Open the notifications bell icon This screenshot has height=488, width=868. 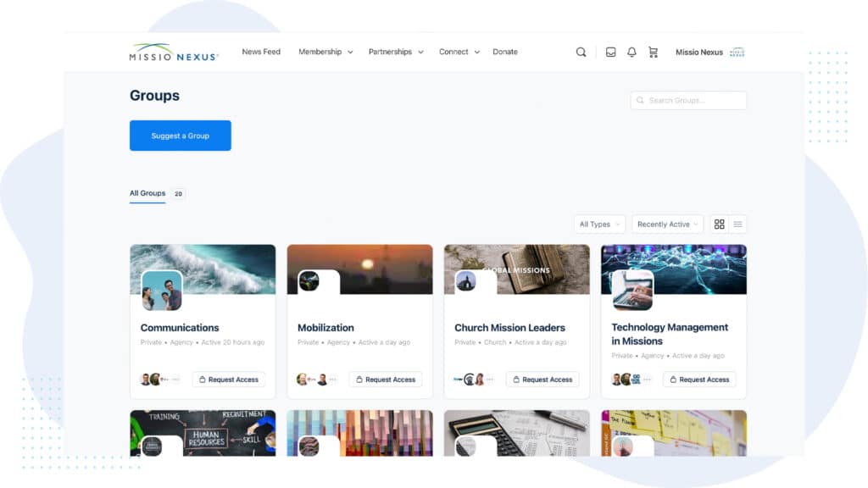pyautogui.click(x=632, y=53)
